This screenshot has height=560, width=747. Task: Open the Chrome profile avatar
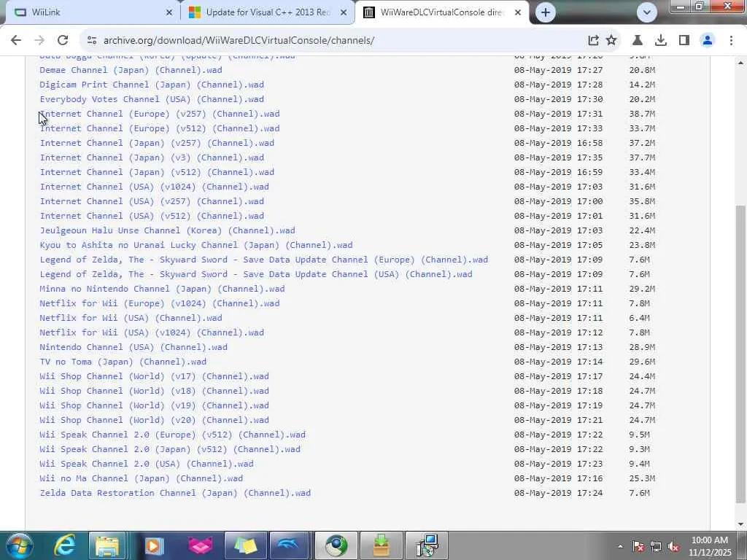point(708,41)
